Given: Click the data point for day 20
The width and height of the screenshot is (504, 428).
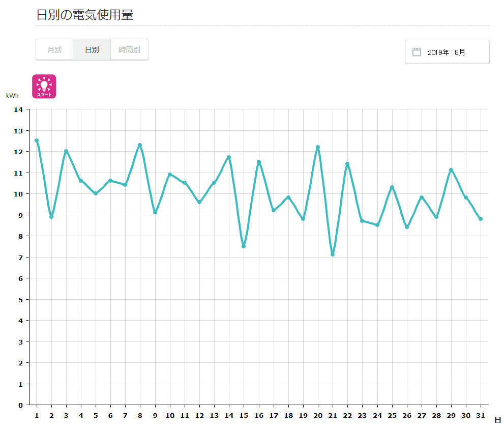Looking at the screenshot, I should (x=318, y=147).
